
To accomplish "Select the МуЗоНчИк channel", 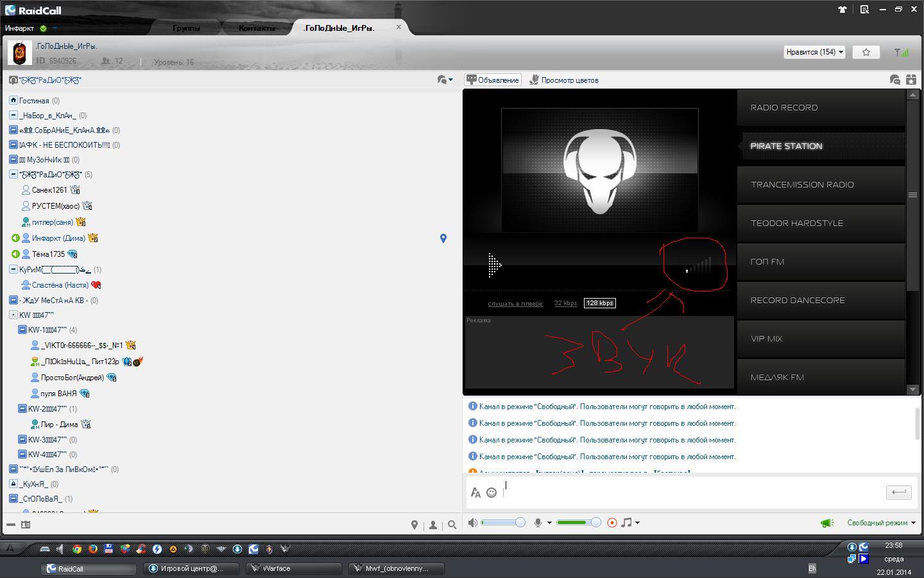I will 44,160.
